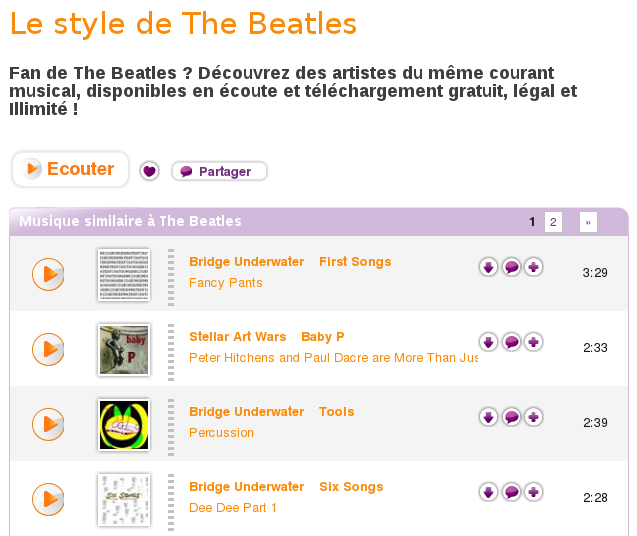Click the Baby P album thumbnail
The width and height of the screenshot is (637, 536).
pyautogui.click(x=124, y=349)
